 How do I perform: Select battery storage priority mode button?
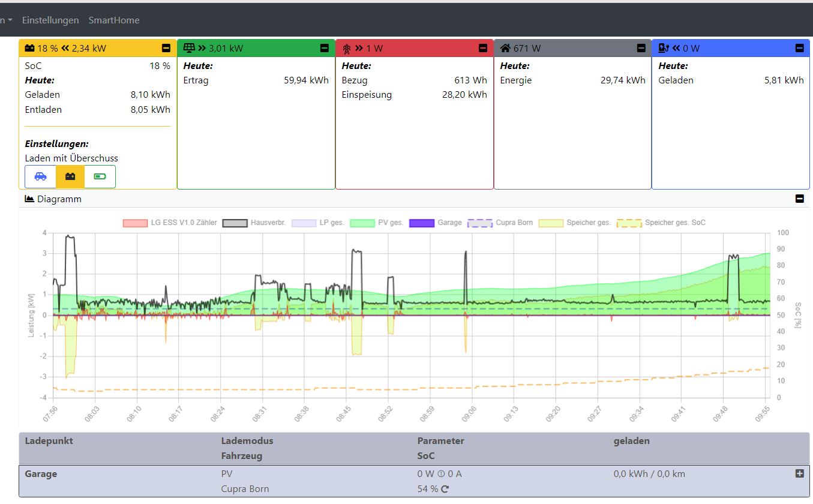pos(70,176)
